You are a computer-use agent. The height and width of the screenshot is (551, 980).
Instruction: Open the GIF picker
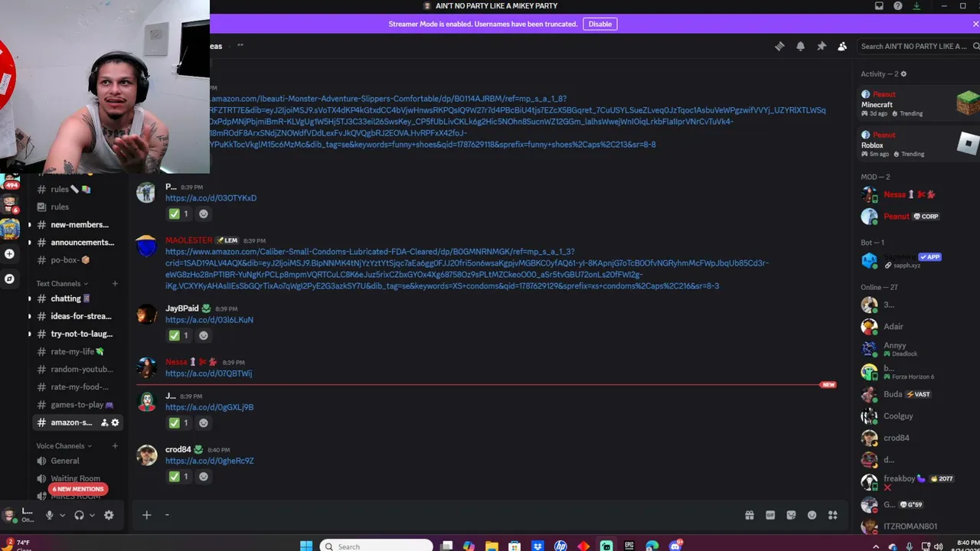(x=770, y=515)
